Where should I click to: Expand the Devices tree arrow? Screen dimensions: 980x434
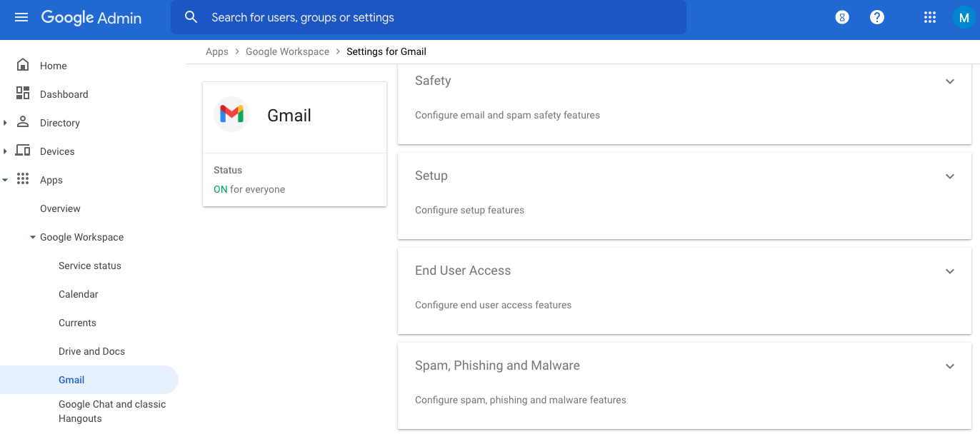click(x=5, y=151)
